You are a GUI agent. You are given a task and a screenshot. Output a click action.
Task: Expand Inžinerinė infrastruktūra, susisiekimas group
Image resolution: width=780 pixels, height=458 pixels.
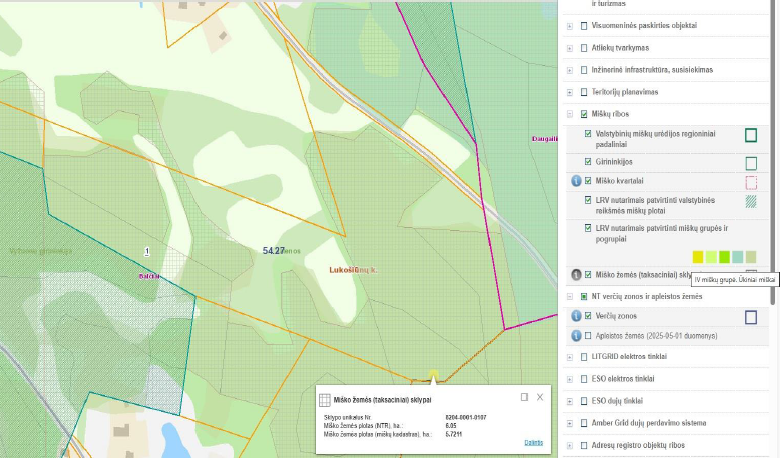(570, 71)
